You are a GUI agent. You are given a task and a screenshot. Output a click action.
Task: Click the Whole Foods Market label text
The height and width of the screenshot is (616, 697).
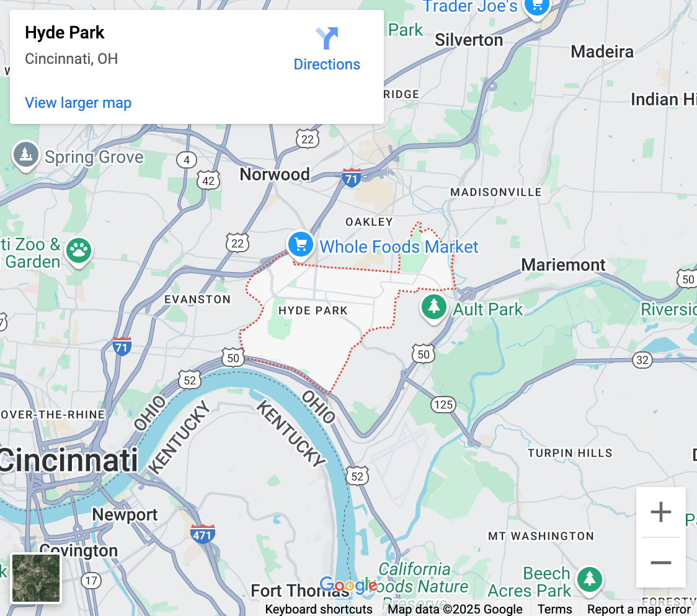[x=399, y=247]
